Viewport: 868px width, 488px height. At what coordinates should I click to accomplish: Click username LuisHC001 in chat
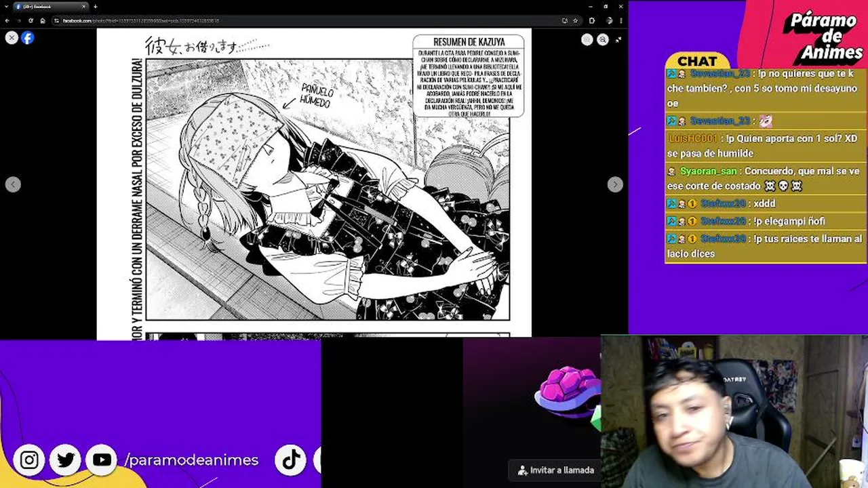[x=692, y=138]
